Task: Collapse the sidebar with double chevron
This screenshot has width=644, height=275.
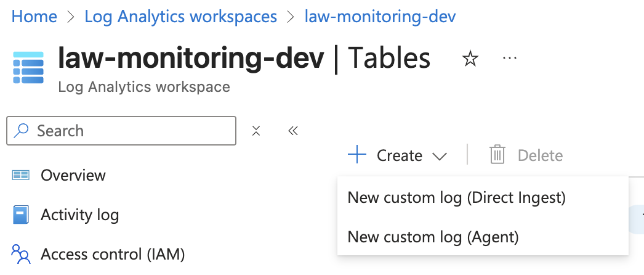Action: pyautogui.click(x=293, y=131)
